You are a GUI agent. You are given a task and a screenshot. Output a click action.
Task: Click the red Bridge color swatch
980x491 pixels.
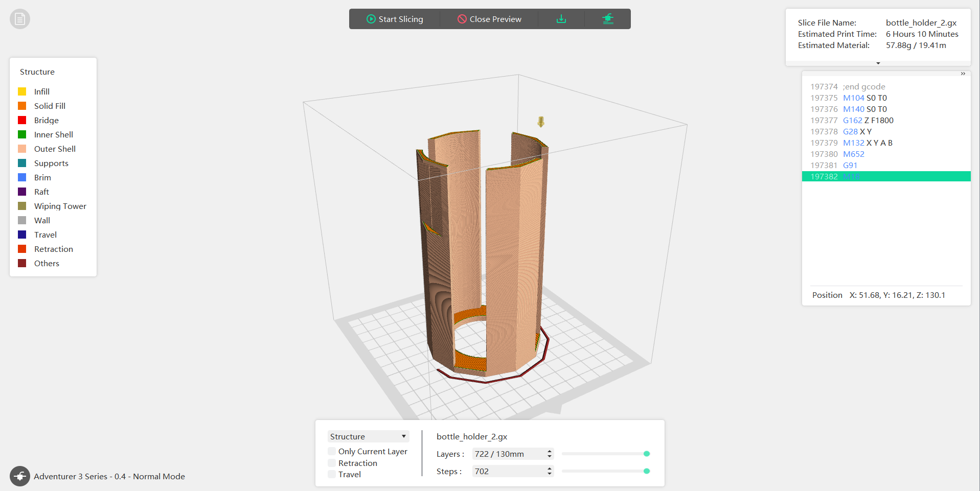click(x=22, y=120)
